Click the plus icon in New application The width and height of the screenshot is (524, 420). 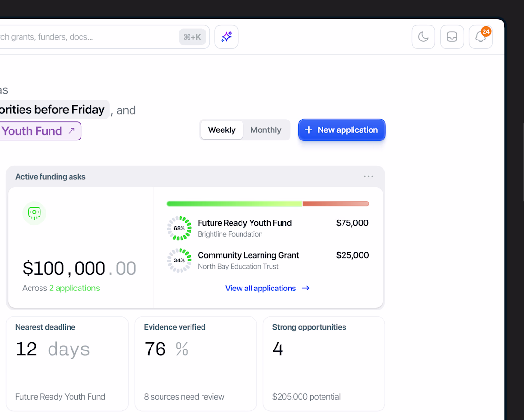coord(309,130)
